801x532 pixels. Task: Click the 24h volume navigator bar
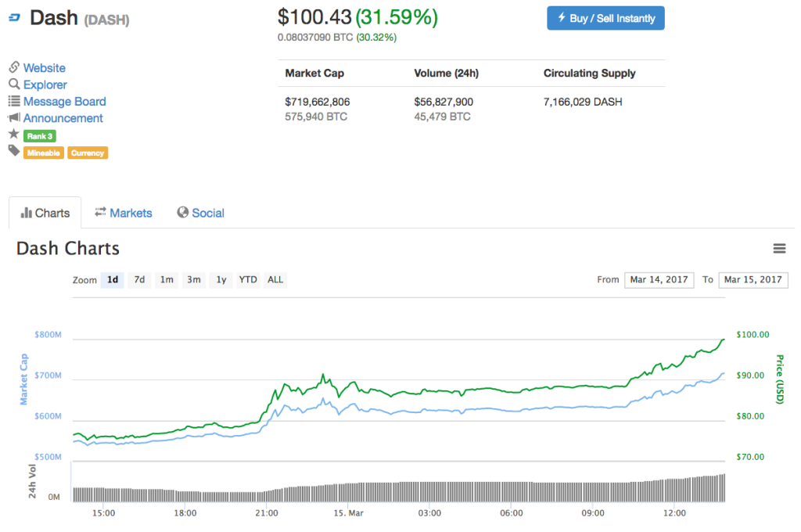[399, 488]
